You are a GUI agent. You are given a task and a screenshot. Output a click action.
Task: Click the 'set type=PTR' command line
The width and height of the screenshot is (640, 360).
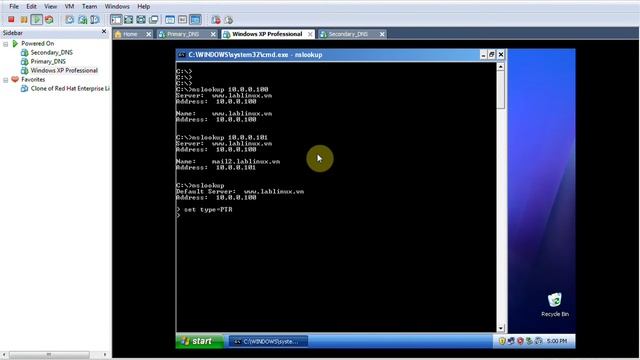(208, 209)
